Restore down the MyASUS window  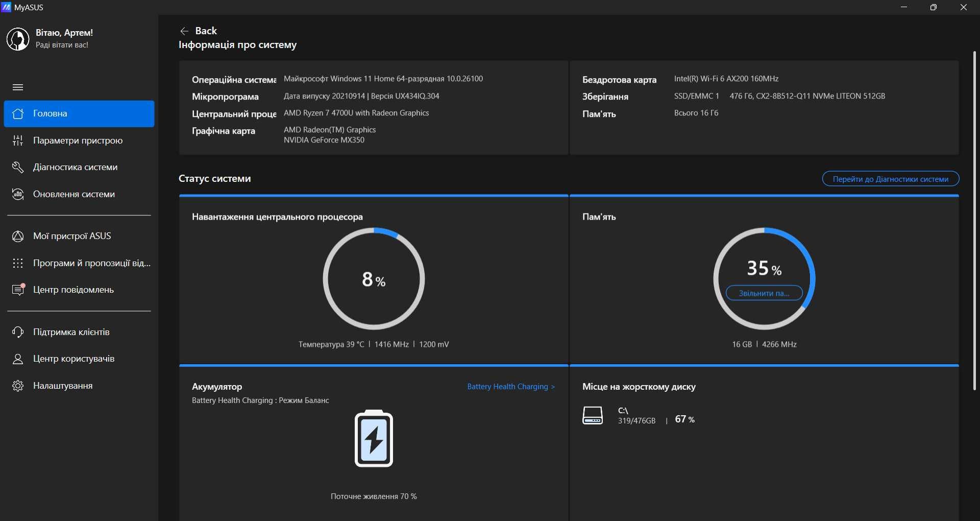934,7
